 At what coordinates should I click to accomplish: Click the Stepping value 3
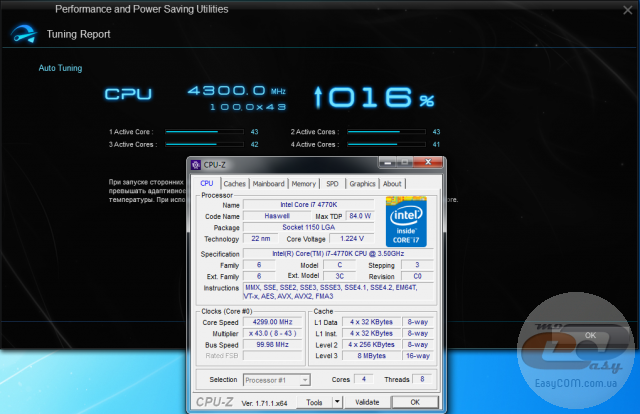[x=417, y=265]
